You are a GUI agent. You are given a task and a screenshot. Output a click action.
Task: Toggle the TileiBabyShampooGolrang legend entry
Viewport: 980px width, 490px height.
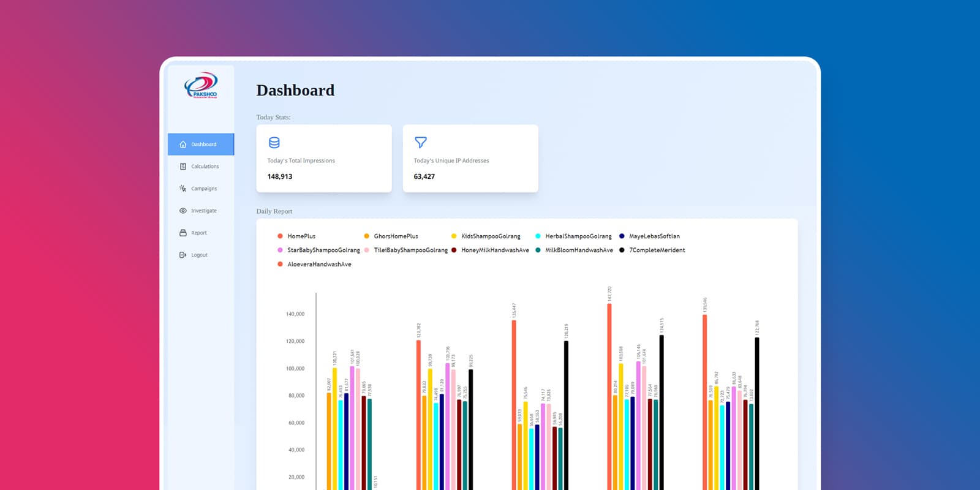pyautogui.click(x=405, y=251)
